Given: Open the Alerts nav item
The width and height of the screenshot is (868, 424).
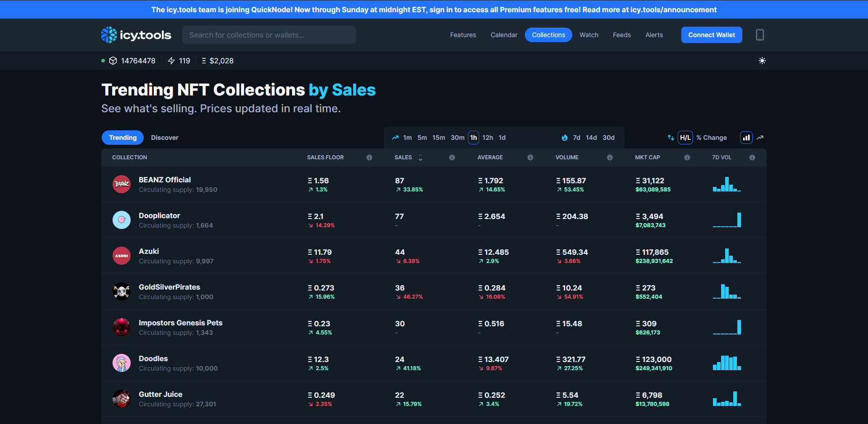Looking at the screenshot, I should tap(654, 35).
